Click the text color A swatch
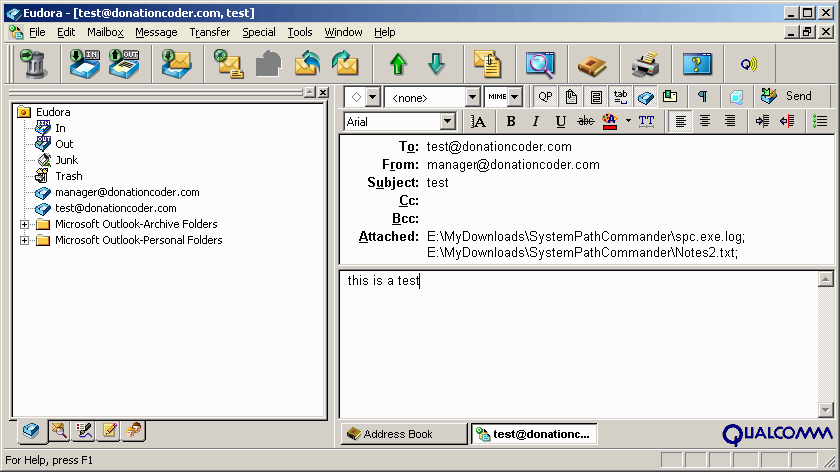Image resolution: width=840 pixels, height=472 pixels. pyautogui.click(x=610, y=121)
